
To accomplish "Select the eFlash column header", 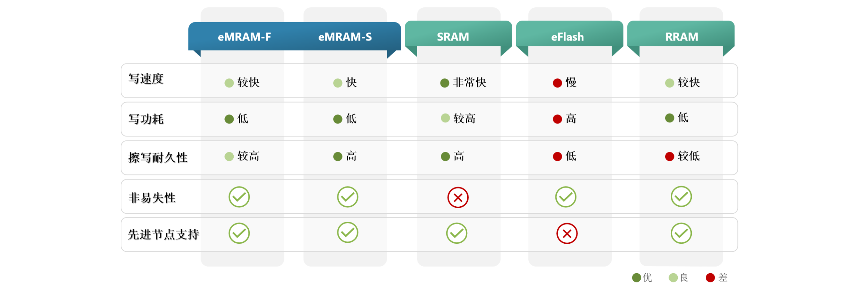I will pyautogui.click(x=567, y=37).
